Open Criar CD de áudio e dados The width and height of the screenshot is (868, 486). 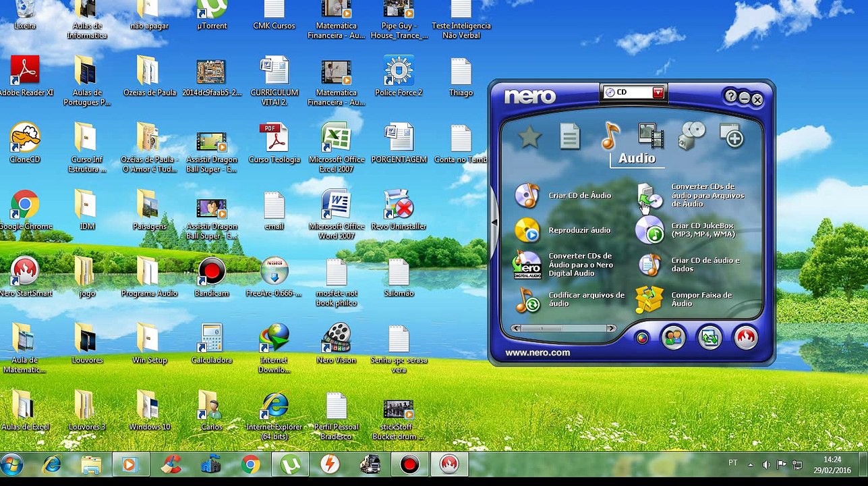(689, 265)
